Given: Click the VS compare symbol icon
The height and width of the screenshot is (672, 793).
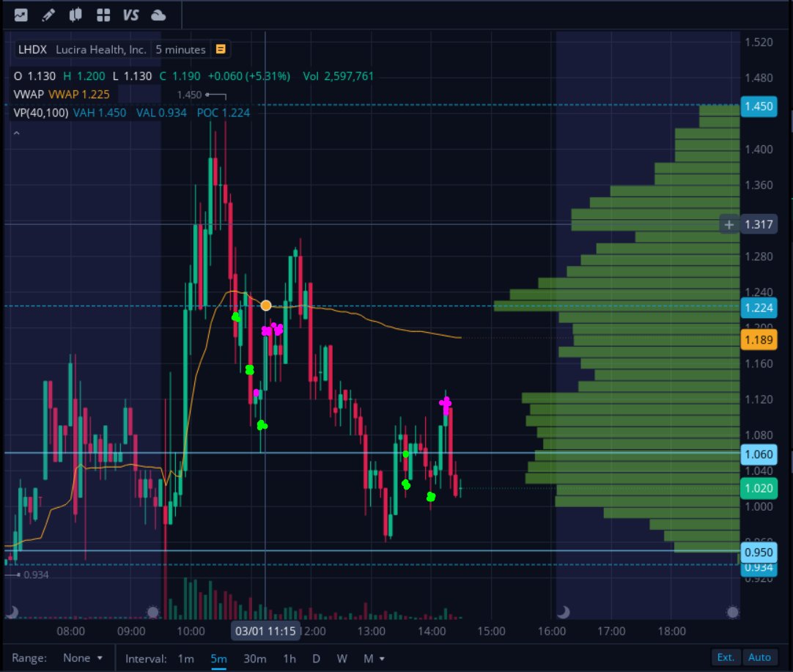Looking at the screenshot, I should point(130,15).
